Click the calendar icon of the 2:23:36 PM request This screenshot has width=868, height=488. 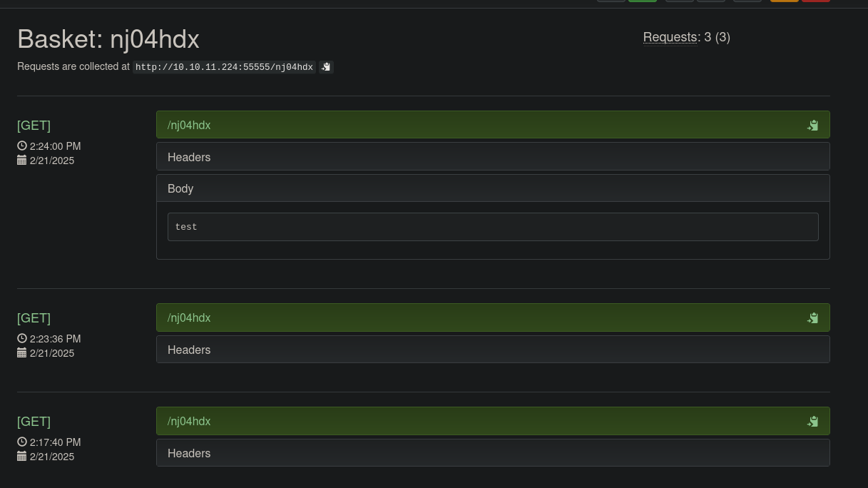coord(22,352)
